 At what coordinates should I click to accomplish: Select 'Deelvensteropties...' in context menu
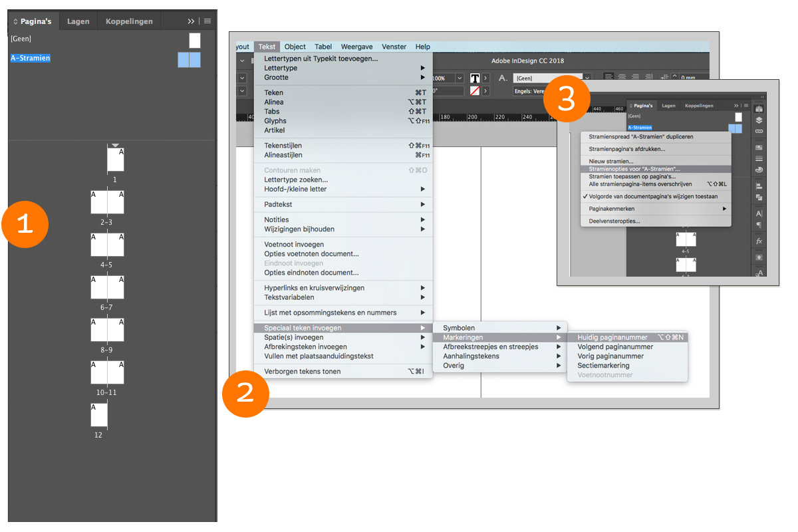(656, 221)
